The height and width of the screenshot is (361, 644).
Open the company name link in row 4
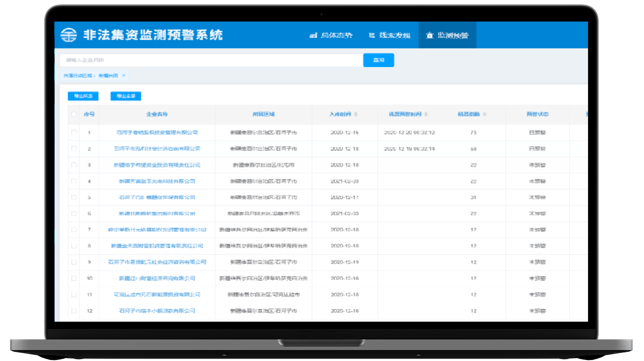(x=157, y=181)
